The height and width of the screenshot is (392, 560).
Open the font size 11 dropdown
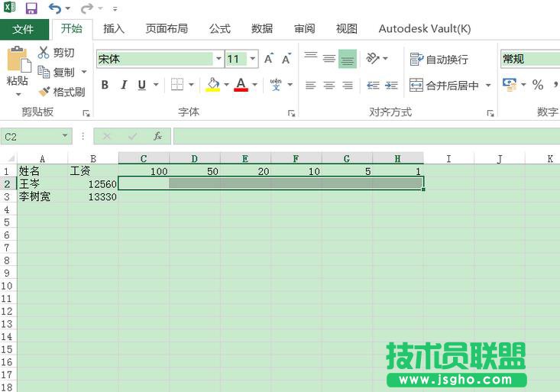[253, 59]
